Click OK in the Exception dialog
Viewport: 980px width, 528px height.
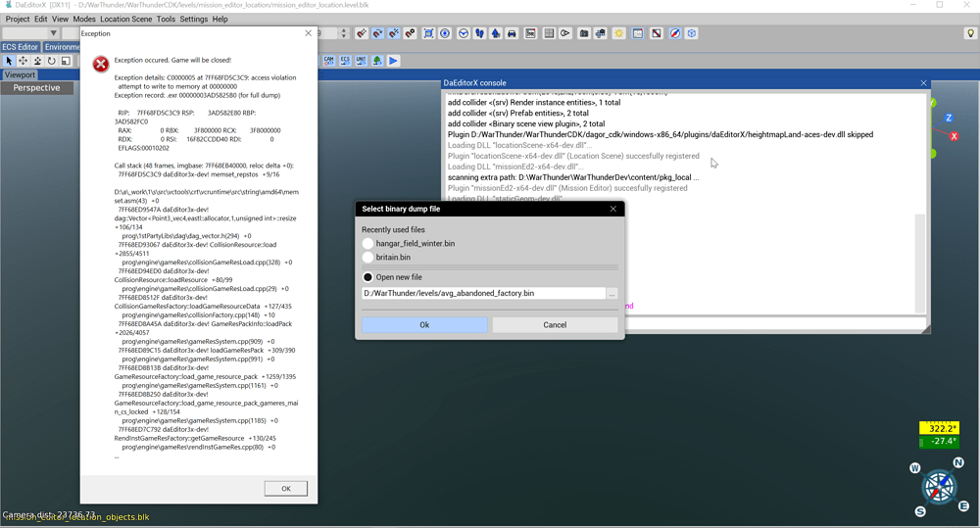point(285,489)
